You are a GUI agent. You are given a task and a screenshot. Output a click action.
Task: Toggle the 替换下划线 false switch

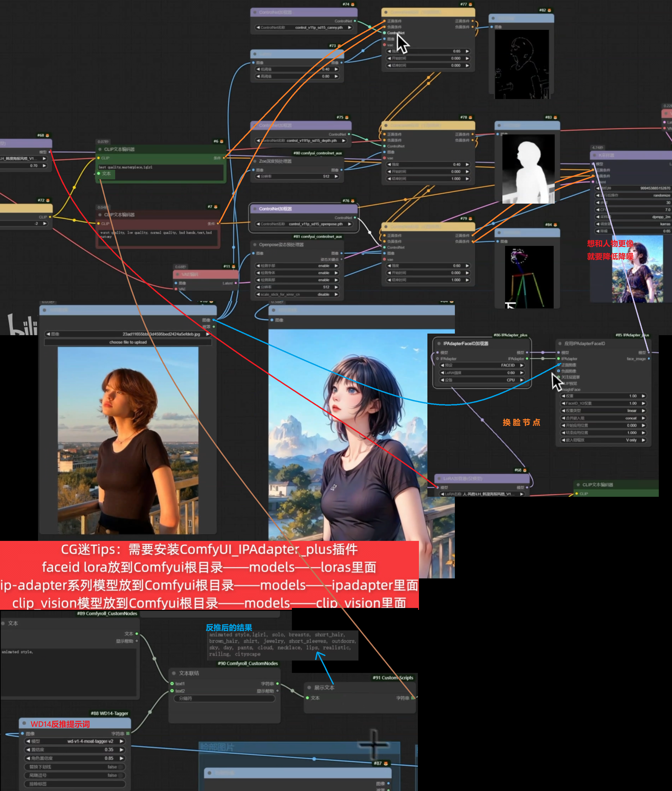coord(120,767)
